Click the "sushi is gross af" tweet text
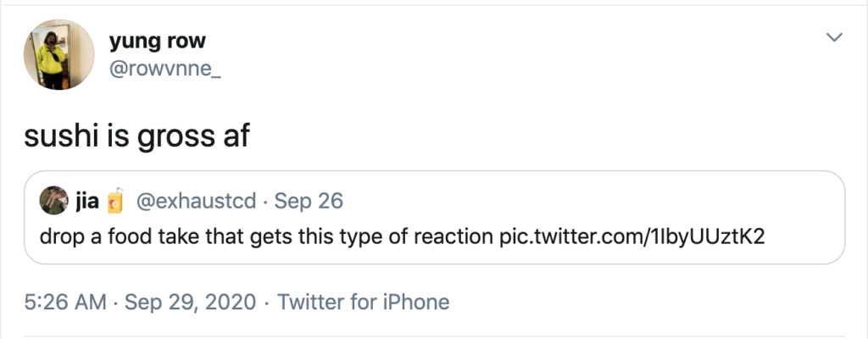Screen dimensions: 868x339 click(136, 134)
